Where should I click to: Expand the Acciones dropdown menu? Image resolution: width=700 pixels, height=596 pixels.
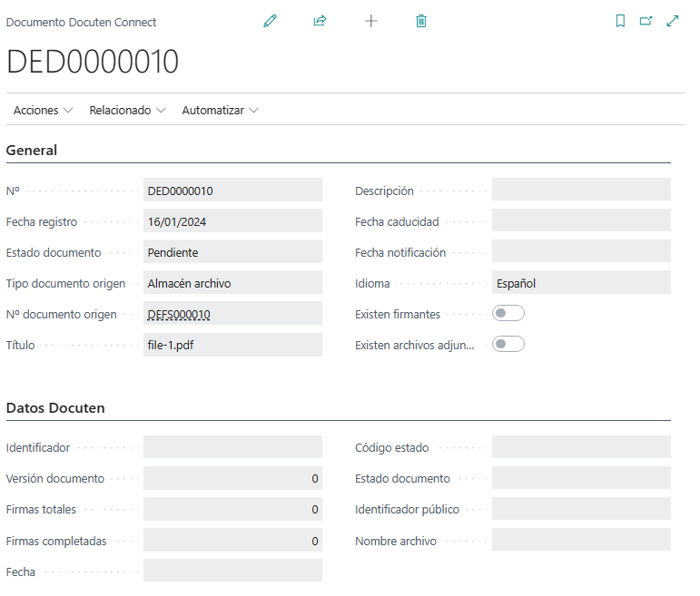click(43, 111)
